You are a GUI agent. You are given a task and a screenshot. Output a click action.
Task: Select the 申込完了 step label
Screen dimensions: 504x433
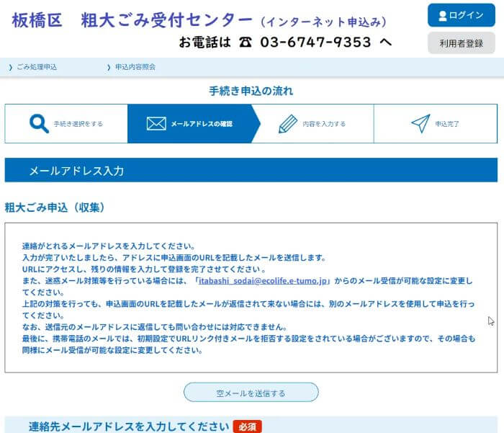click(447, 124)
